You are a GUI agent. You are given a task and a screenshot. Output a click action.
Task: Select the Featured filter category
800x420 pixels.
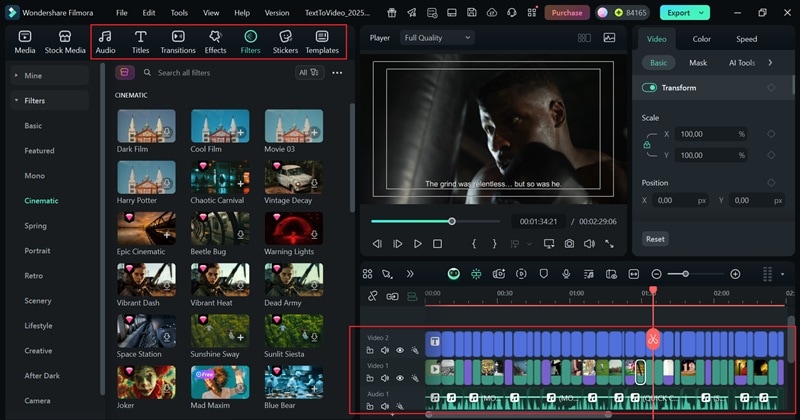coord(39,151)
